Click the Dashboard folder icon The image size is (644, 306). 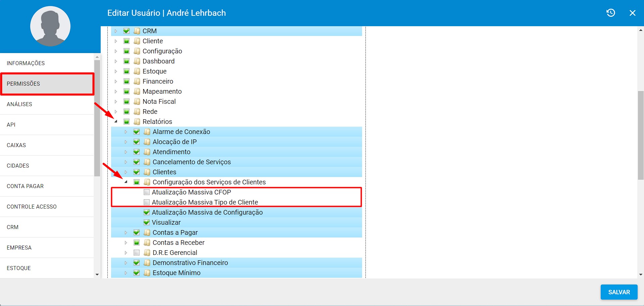point(137,61)
